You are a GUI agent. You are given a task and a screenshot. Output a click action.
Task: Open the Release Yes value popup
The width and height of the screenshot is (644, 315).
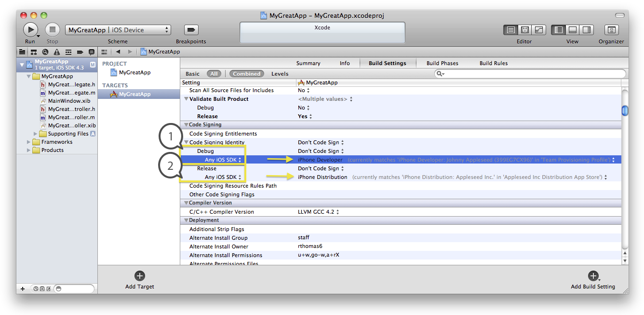pyautogui.click(x=305, y=116)
